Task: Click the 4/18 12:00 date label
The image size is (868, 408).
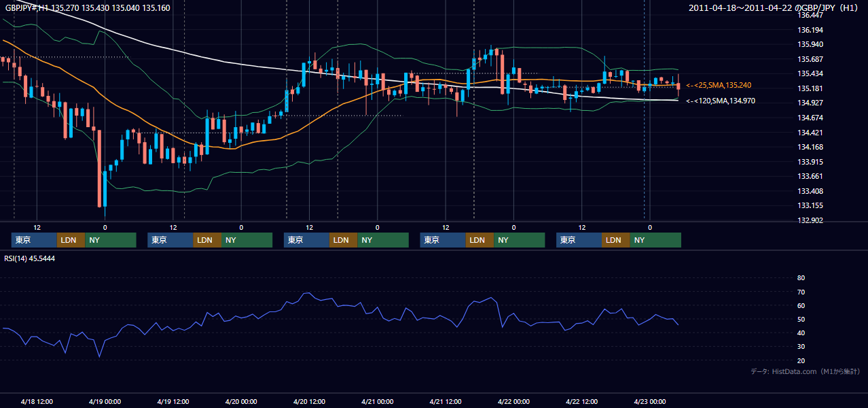Action: pos(37,401)
